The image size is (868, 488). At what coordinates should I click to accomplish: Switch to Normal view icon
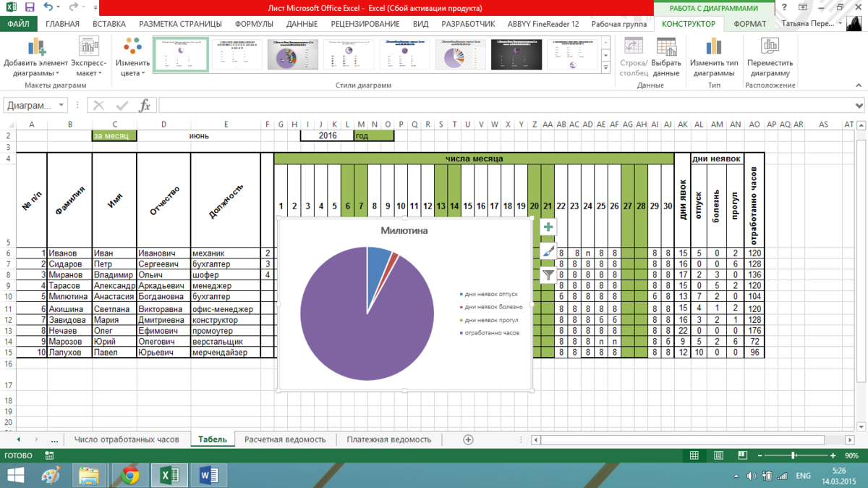pyautogui.click(x=694, y=455)
